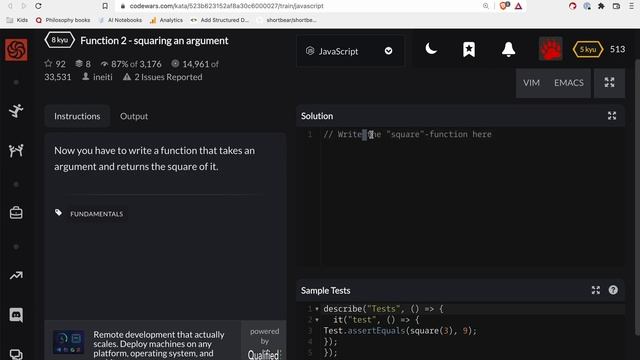Image resolution: width=640 pixels, height=360 pixels.
Task: Open notifications via the bell icon
Action: (x=509, y=49)
